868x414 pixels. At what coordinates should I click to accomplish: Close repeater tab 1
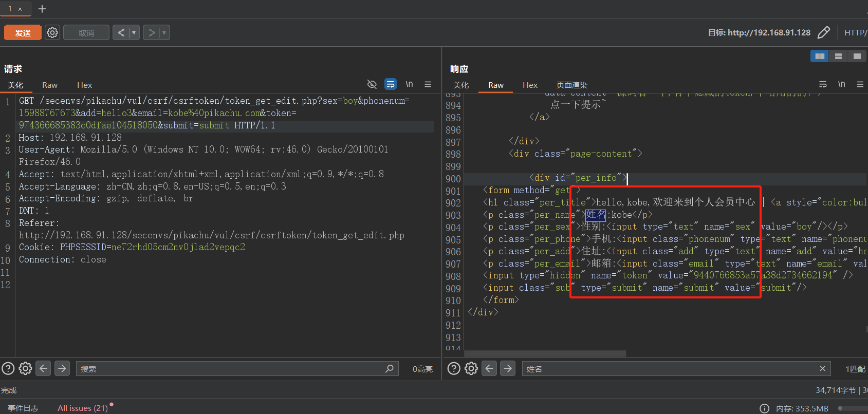click(x=20, y=9)
